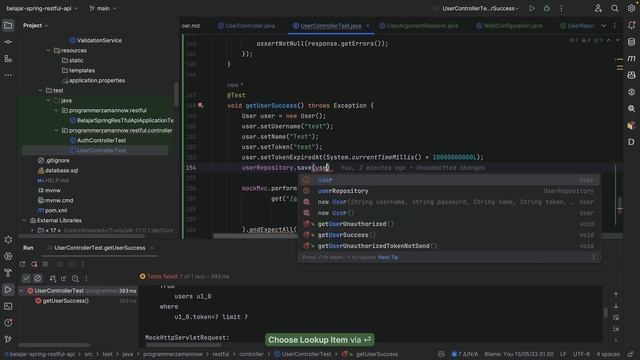640x360 pixels.
Task: Open the letter D tool window on right sidebar
Action: 631,142
